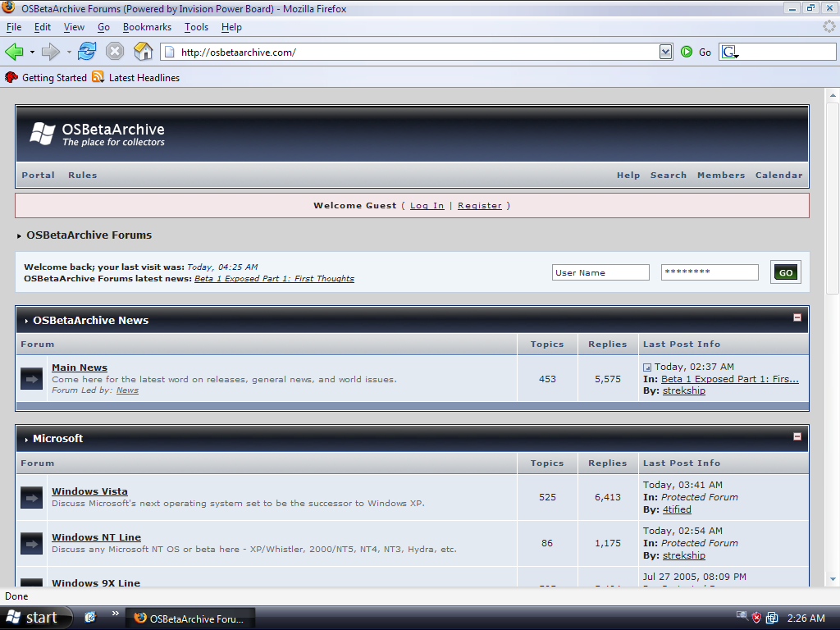Open the Back button history dropdown arrow
840x630 pixels.
click(32, 52)
